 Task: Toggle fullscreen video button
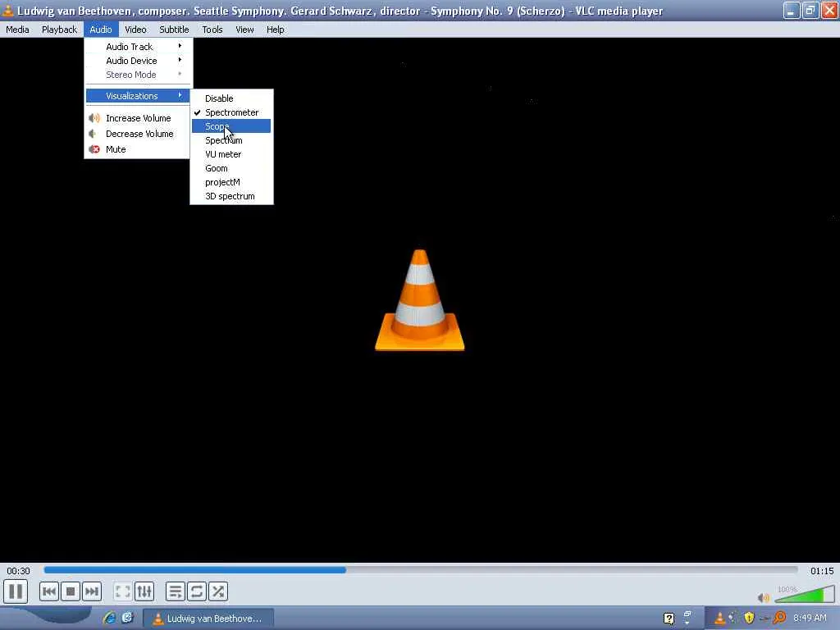pyautogui.click(x=123, y=591)
